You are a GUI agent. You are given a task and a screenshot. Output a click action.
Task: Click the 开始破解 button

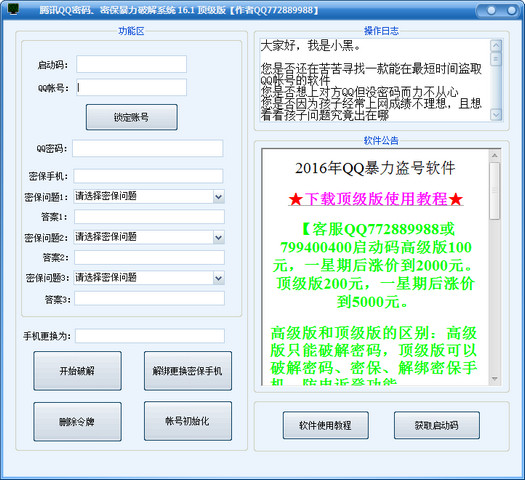pos(77,371)
